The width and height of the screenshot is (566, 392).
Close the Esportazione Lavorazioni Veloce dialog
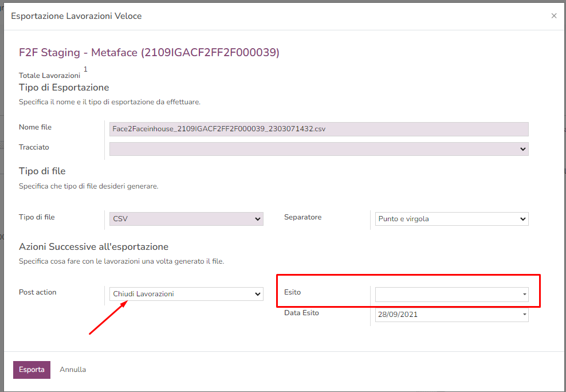(x=553, y=16)
